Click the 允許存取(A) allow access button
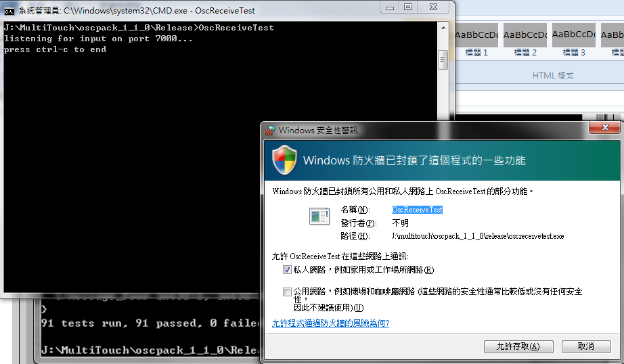The height and width of the screenshot is (364, 624). [x=518, y=346]
